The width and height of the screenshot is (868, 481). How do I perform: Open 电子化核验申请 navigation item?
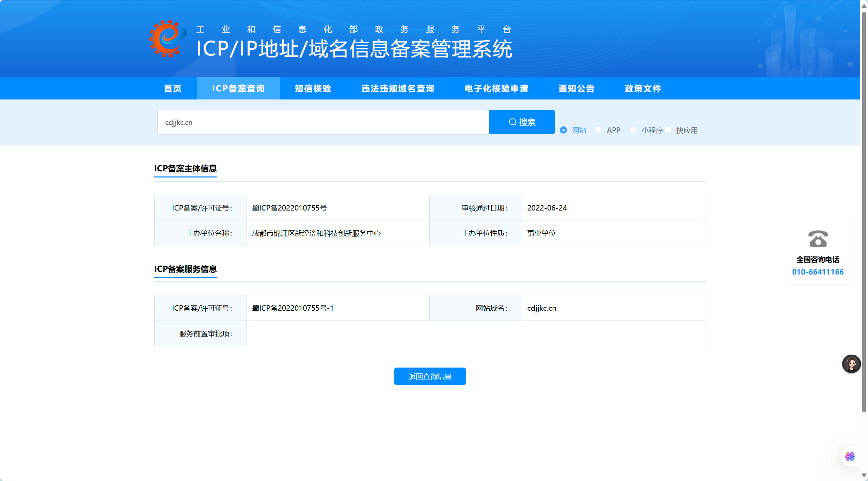(x=496, y=89)
